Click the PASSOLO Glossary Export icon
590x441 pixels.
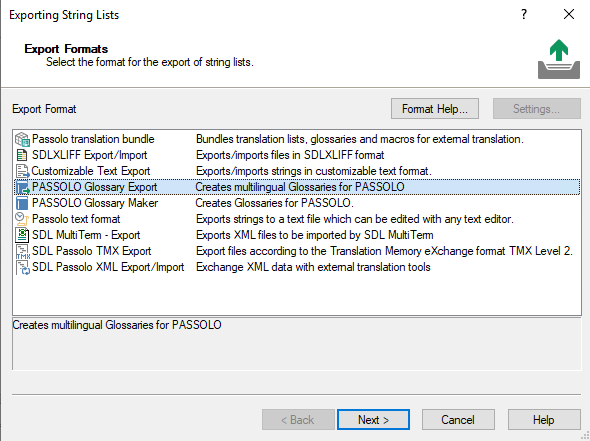22,187
